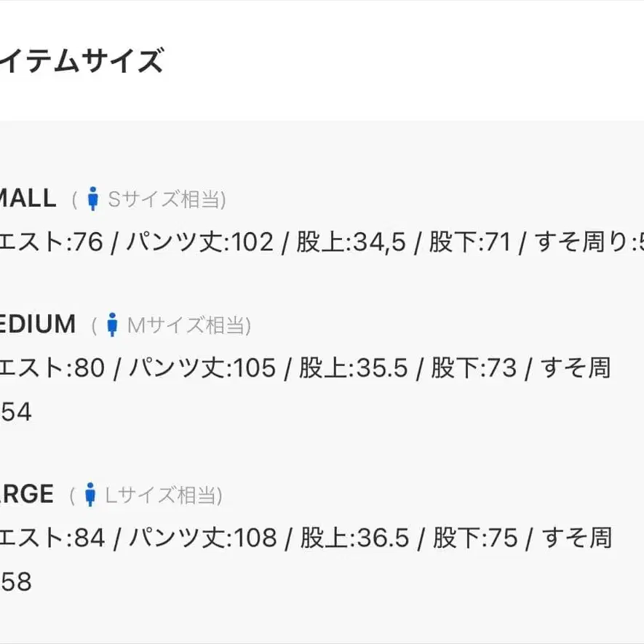Click the blue person icon beside Lサイズ相当

point(90,495)
